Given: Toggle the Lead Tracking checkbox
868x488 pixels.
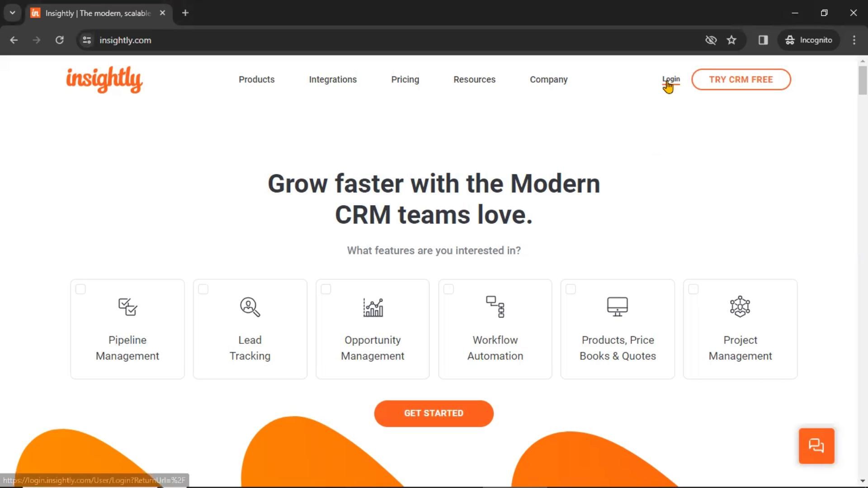Looking at the screenshot, I should point(203,289).
